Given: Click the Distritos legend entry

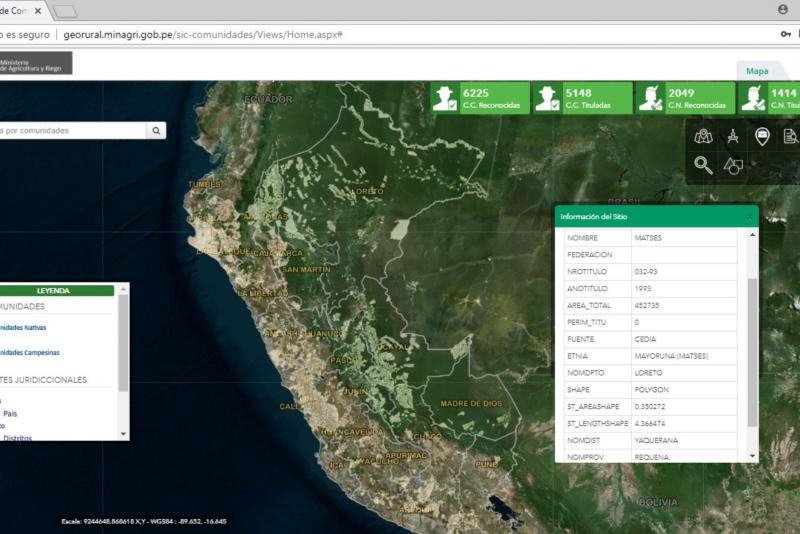Looking at the screenshot, I should 17,438.
